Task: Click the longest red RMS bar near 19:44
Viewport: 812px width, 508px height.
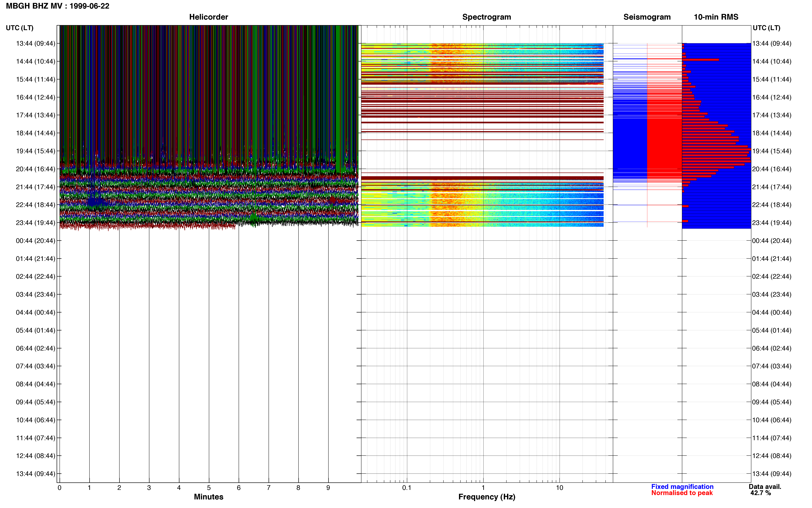Action: (x=717, y=149)
